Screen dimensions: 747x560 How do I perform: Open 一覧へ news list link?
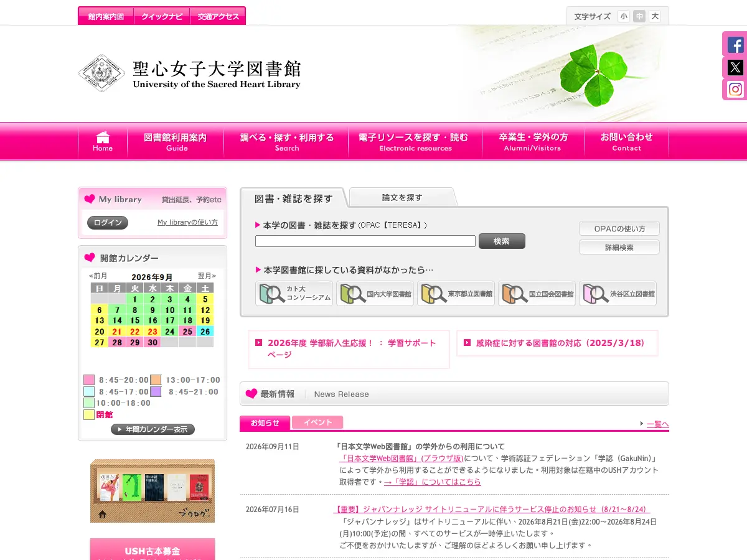[657, 424]
